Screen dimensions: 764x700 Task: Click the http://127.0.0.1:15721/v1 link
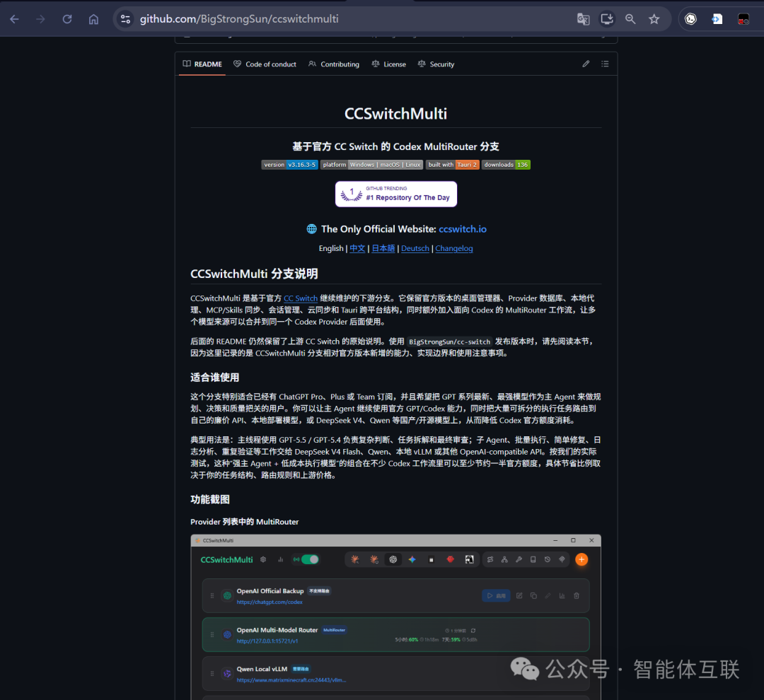[267, 641]
